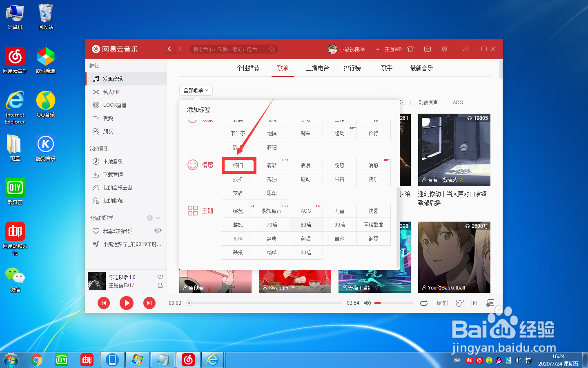The width and height of the screenshot is (588, 368).
Task: Select the 80后 theme tag
Action: [306, 225]
